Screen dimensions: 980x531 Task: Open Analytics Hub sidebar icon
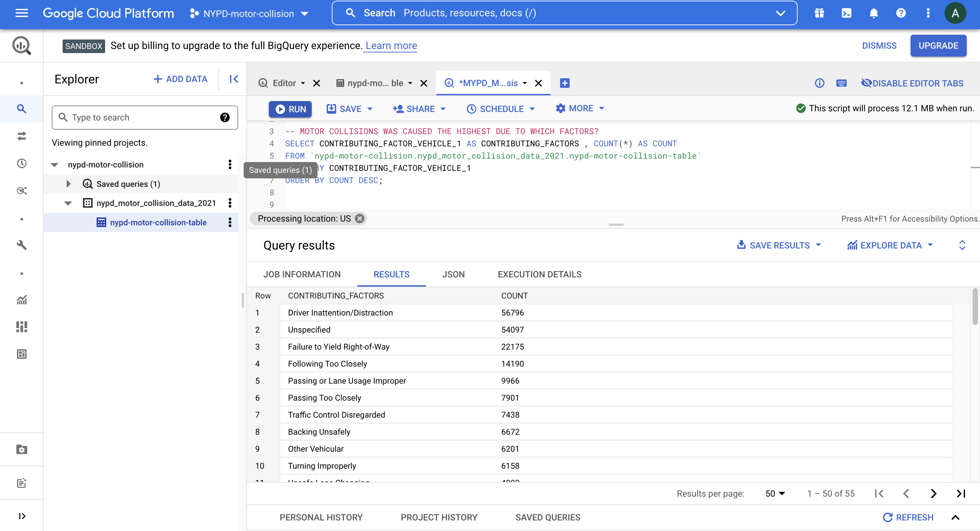[x=22, y=190]
